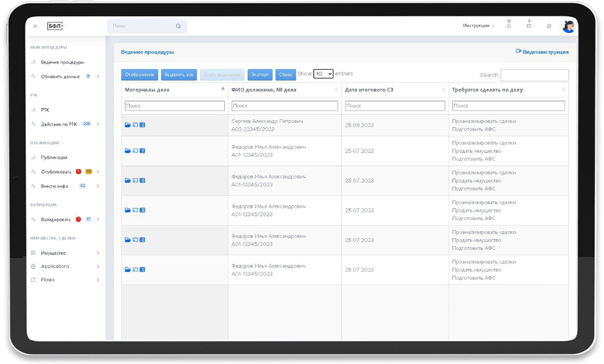This screenshot has width=604, height=364.
Task: Open folder icon for Сергеев Александр Петрович
Action: pyautogui.click(x=128, y=125)
